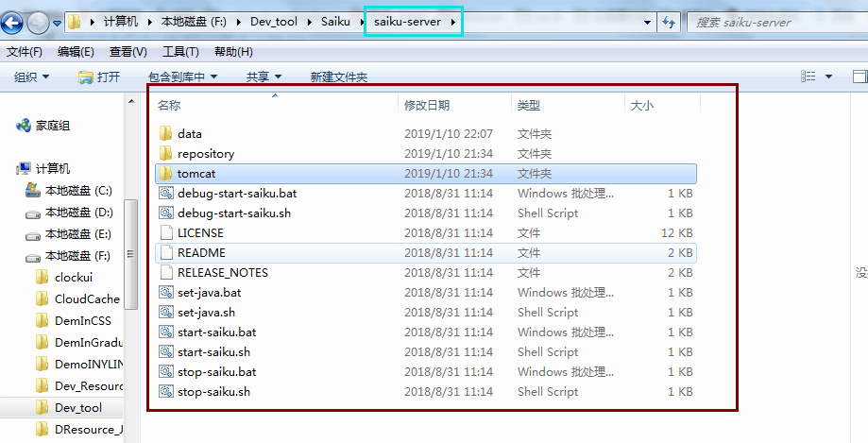Screen dimensions: 868x443
Task: Open the view options dropdown arrow
Action: coord(828,77)
